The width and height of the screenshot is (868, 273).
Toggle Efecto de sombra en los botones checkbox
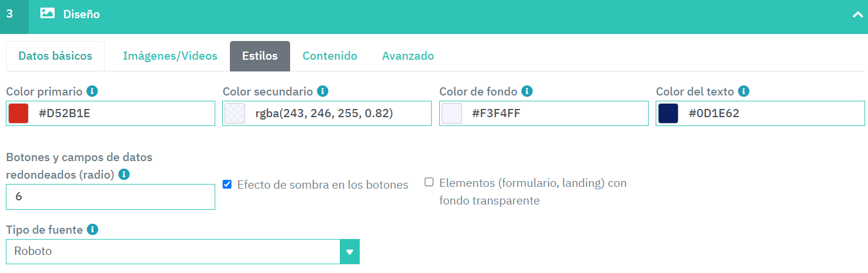228,185
